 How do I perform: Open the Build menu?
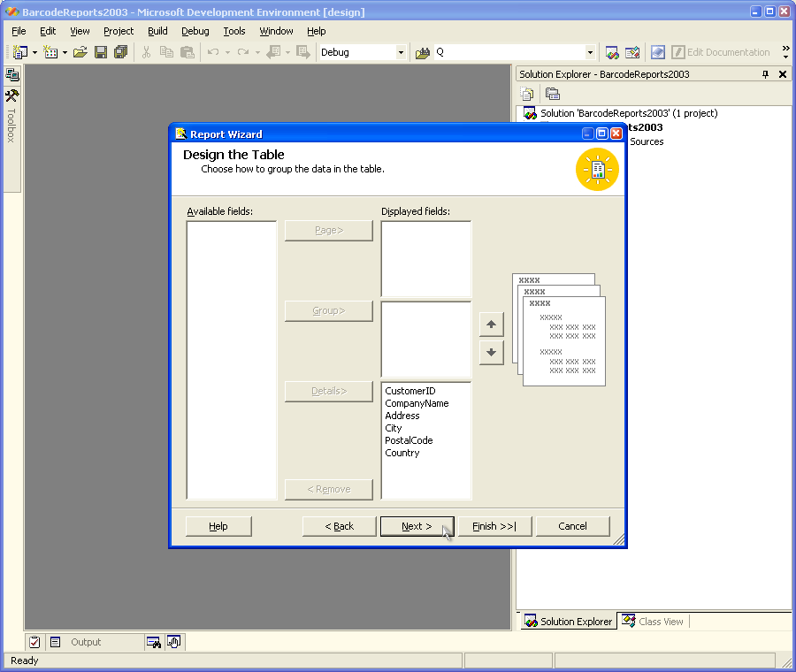tap(157, 31)
